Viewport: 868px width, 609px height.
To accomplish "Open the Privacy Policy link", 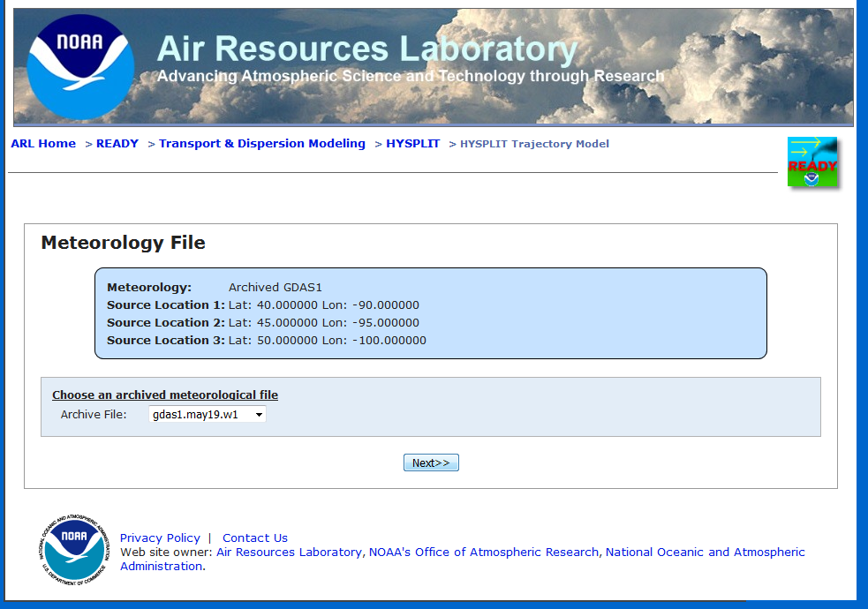I will [x=160, y=538].
